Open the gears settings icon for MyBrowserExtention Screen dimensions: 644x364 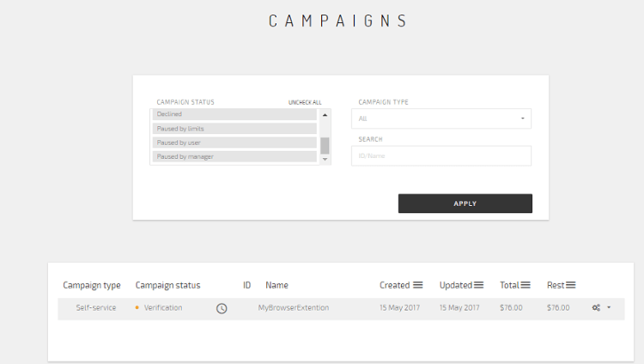(596, 307)
